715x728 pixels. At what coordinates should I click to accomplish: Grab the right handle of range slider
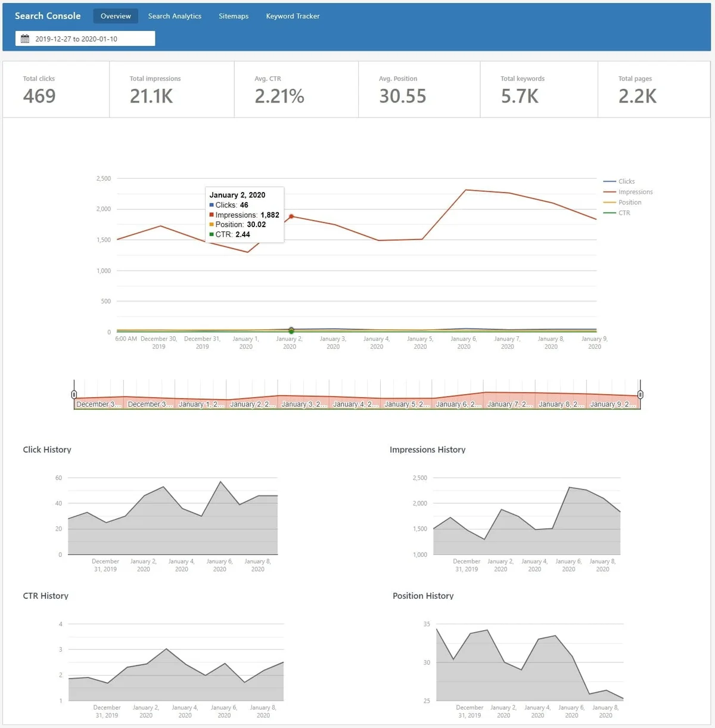641,395
